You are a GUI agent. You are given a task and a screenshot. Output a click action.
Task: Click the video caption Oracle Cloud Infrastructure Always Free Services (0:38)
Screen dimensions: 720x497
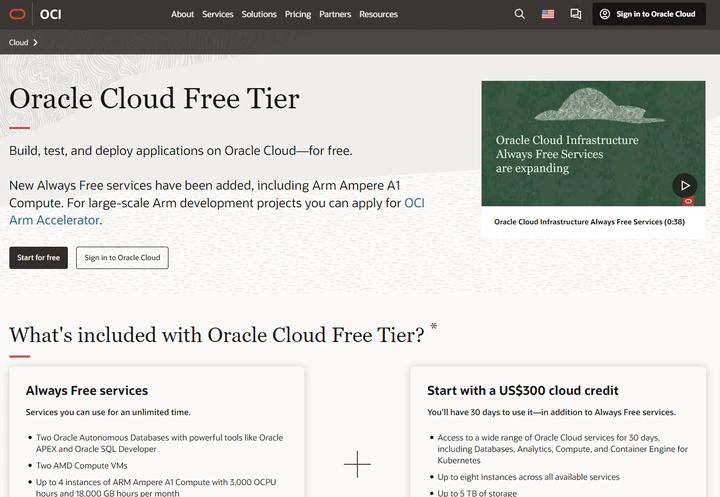click(589, 222)
